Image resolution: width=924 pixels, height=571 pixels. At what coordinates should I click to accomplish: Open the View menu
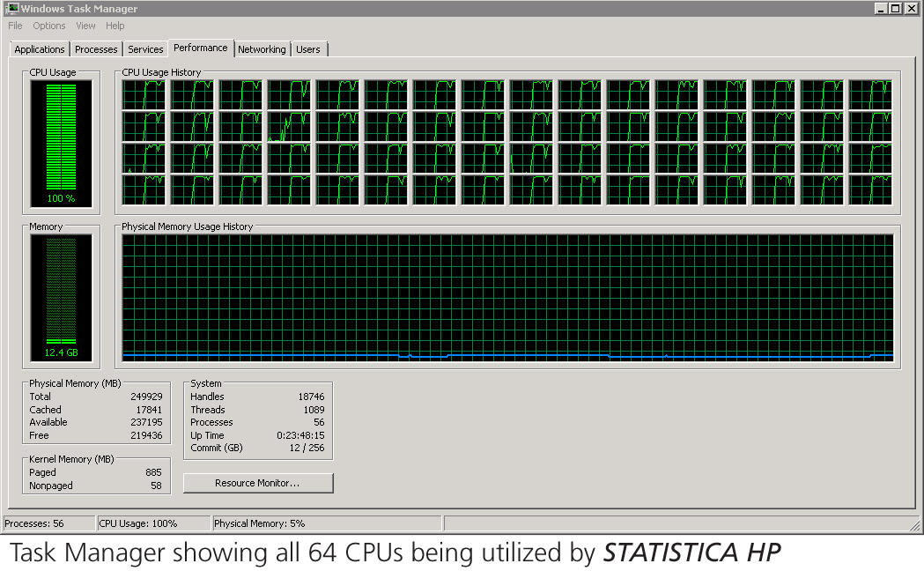coord(85,26)
